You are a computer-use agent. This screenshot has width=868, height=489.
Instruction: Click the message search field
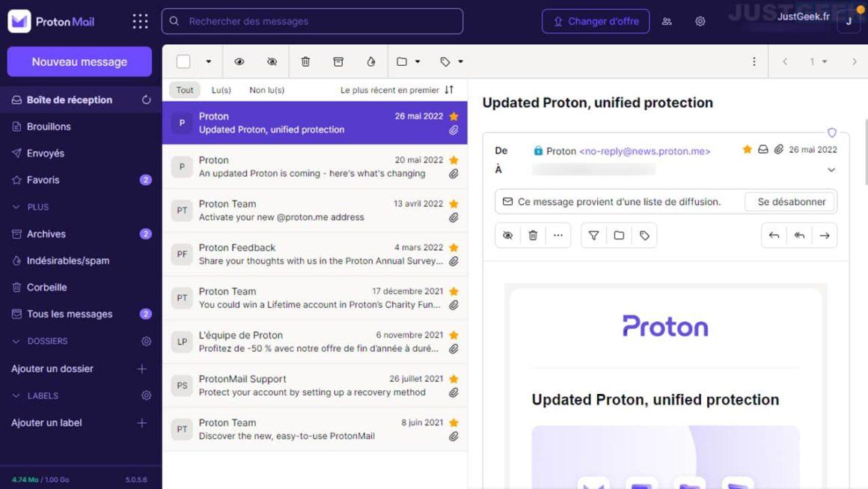311,21
